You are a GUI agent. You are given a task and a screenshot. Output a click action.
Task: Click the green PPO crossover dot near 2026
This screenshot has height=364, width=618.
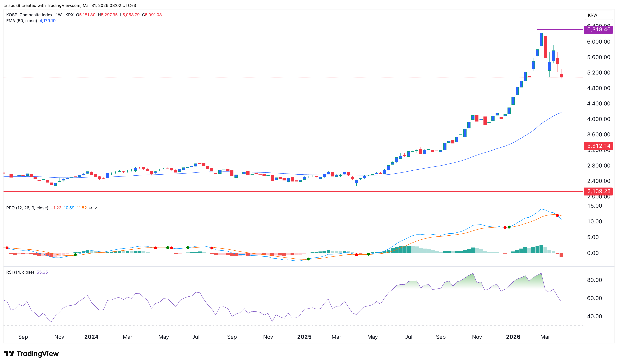click(x=509, y=227)
